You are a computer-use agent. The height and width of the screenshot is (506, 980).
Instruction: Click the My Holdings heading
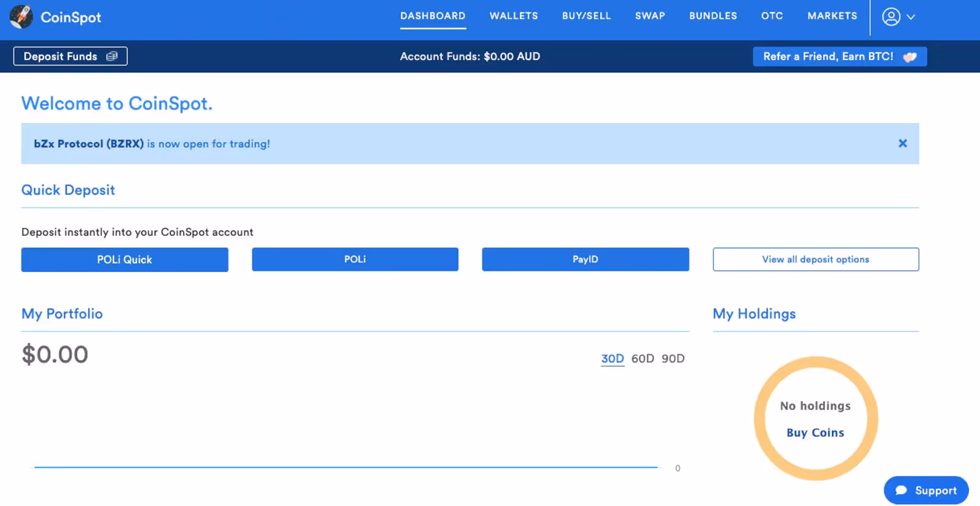[754, 314]
